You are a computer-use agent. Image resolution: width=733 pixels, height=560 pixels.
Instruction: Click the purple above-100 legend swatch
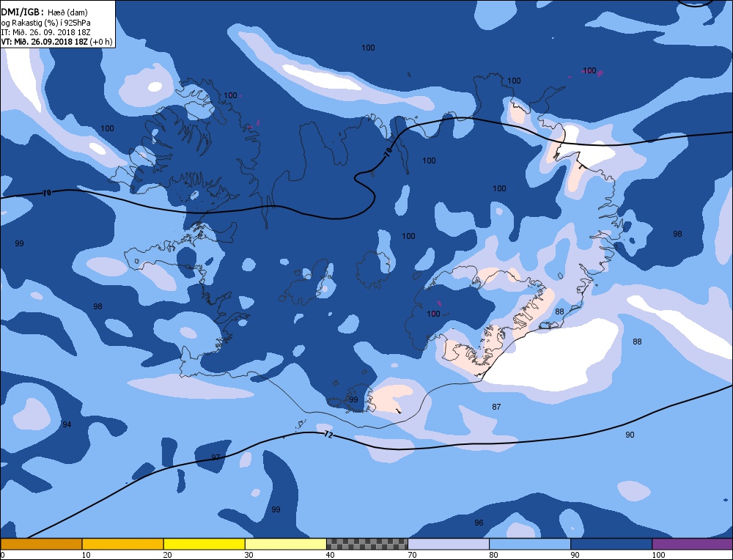693,544
